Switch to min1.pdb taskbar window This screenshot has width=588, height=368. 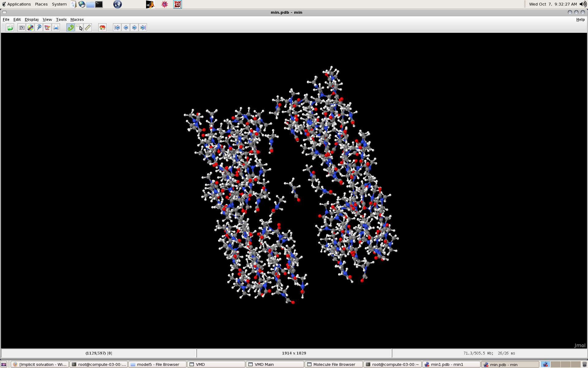click(x=451, y=364)
